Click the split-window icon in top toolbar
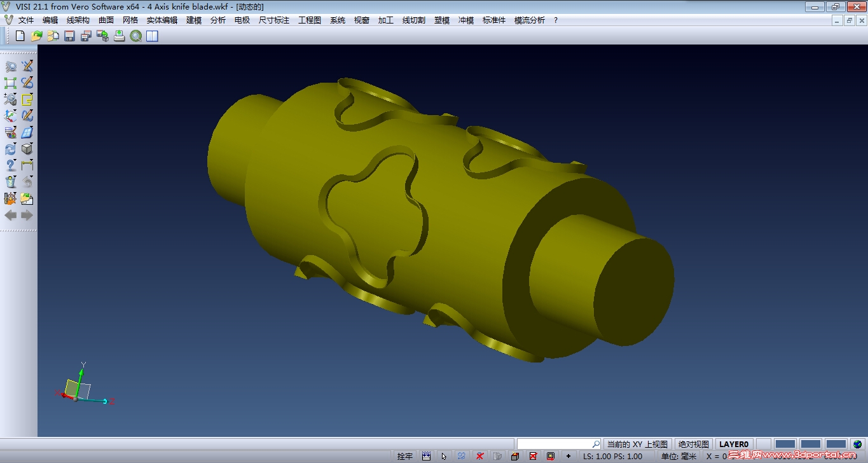This screenshot has width=868, height=463. [152, 36]
